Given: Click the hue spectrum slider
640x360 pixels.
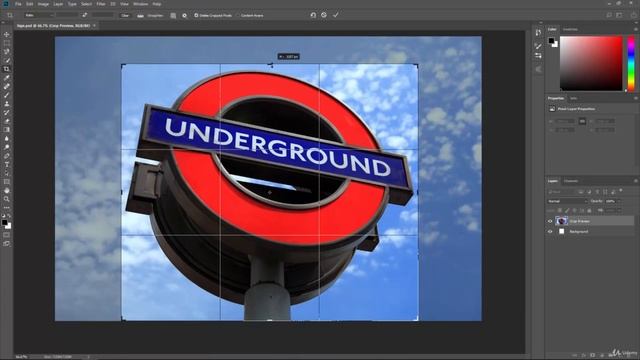Looking at the screenshot, I should (631, 64).
